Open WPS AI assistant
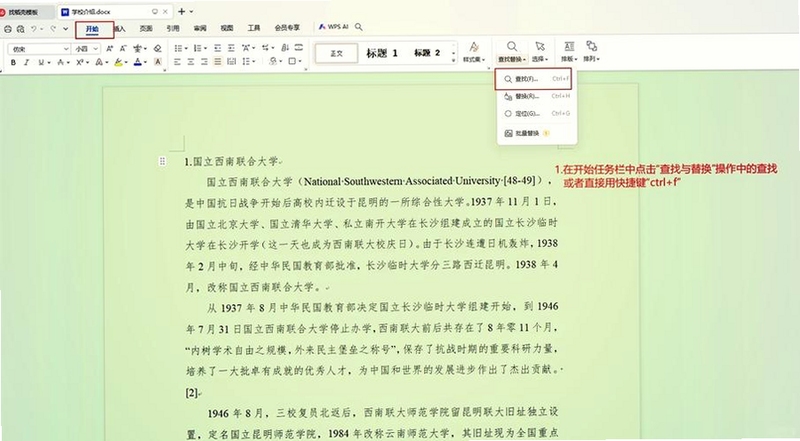 point(334,27)
